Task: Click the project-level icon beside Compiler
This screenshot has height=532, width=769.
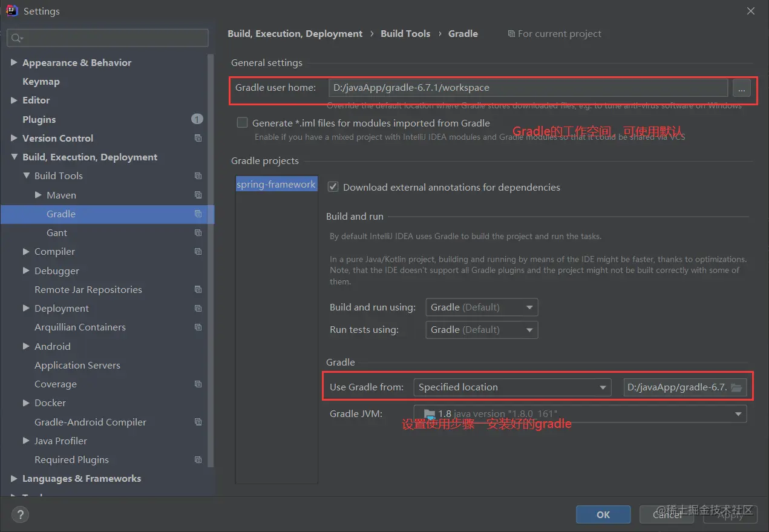Action: [x=198, y=251]
